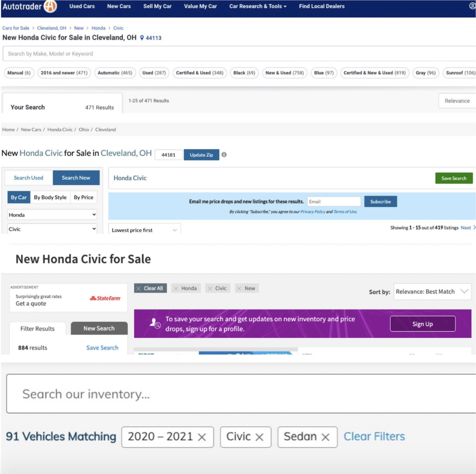Switch to the Search New tab
This screenshot has width=476, height=474.
point(76,178)
